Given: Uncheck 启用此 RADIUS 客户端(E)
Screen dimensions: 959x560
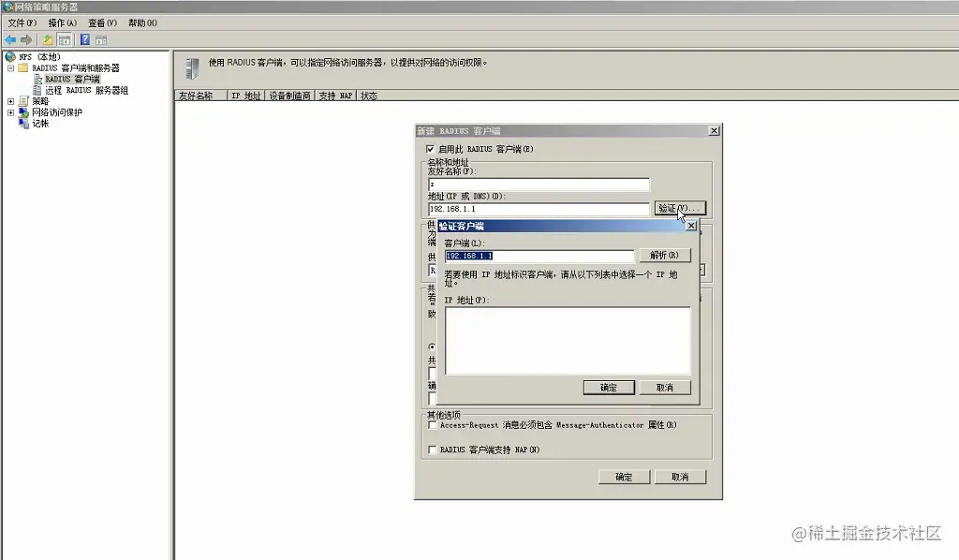Looking at the screenshot, I should tap(431, 149).
